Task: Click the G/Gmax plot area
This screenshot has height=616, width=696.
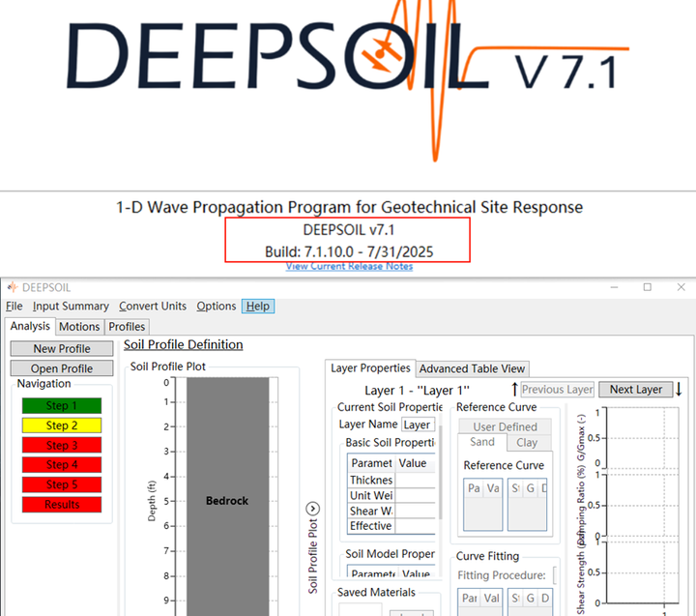Action: coord(642,437)
